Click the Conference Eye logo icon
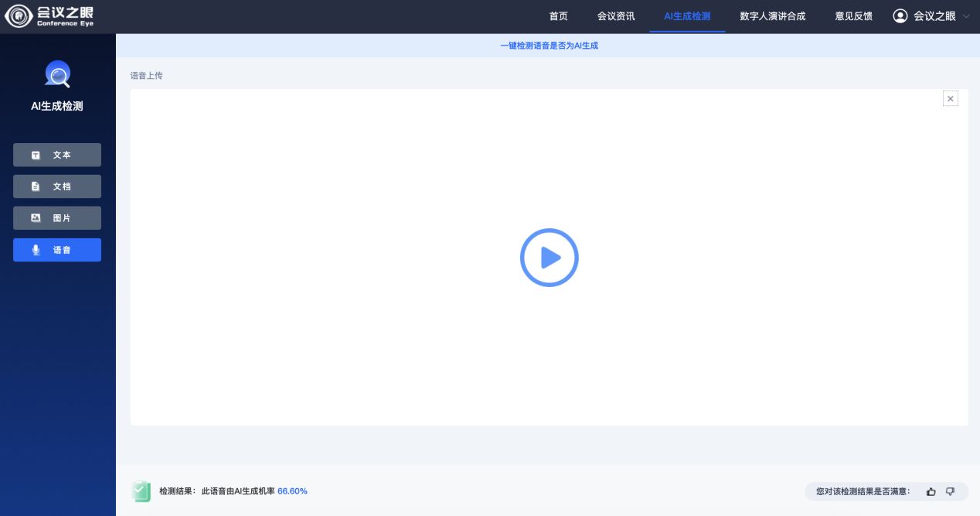980x516 pixels. click(18, 15)
